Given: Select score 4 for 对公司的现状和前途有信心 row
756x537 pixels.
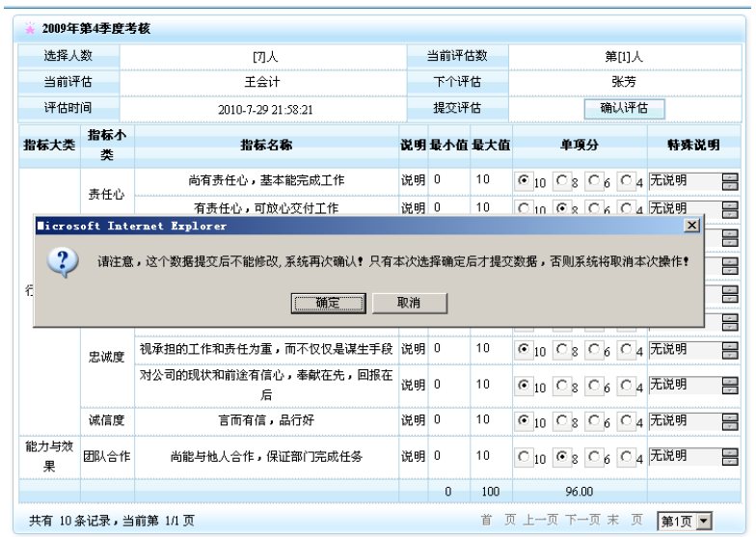Looking at the screenshot, I should click(626, 386).
